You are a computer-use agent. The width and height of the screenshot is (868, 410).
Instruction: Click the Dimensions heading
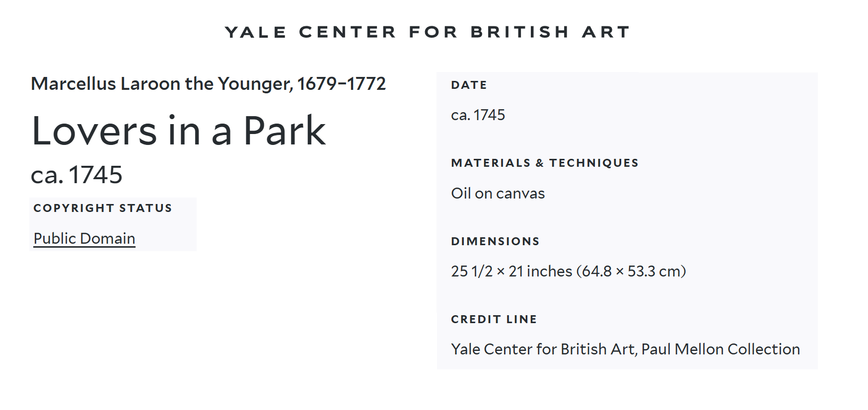[495, 241]
